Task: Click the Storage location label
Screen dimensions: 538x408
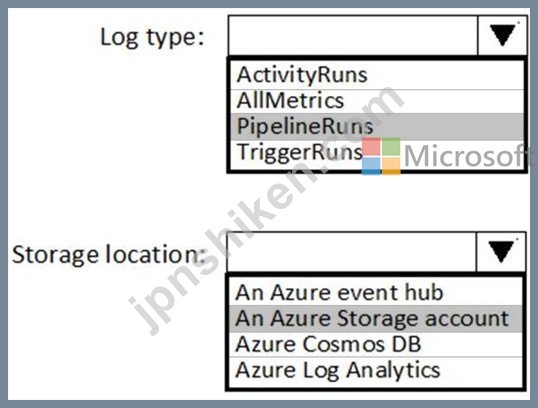Action: (x=109, y=255)
